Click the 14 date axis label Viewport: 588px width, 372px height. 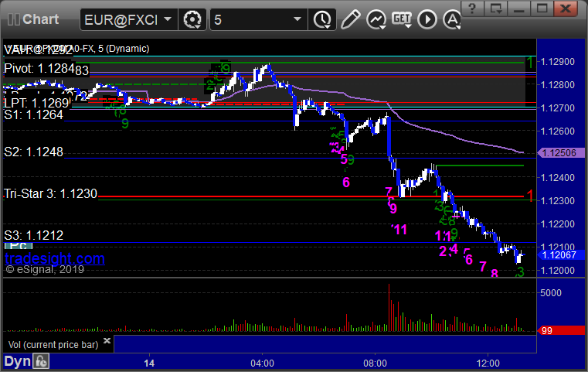click(149, 363)
